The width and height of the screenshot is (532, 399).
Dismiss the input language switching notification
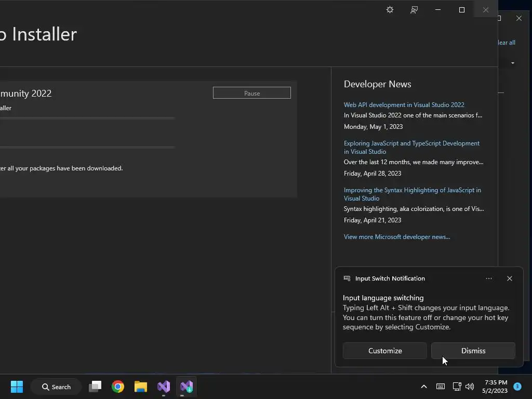coord(473,351)
